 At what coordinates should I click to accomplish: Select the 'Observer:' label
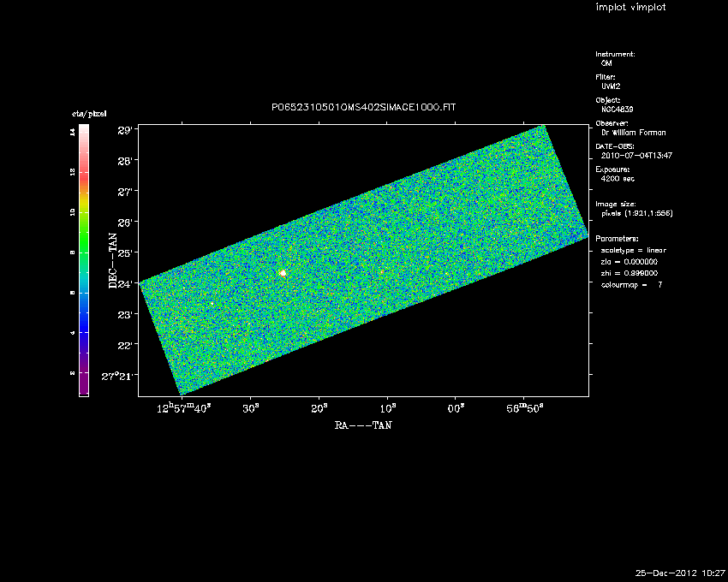[612, 123]
